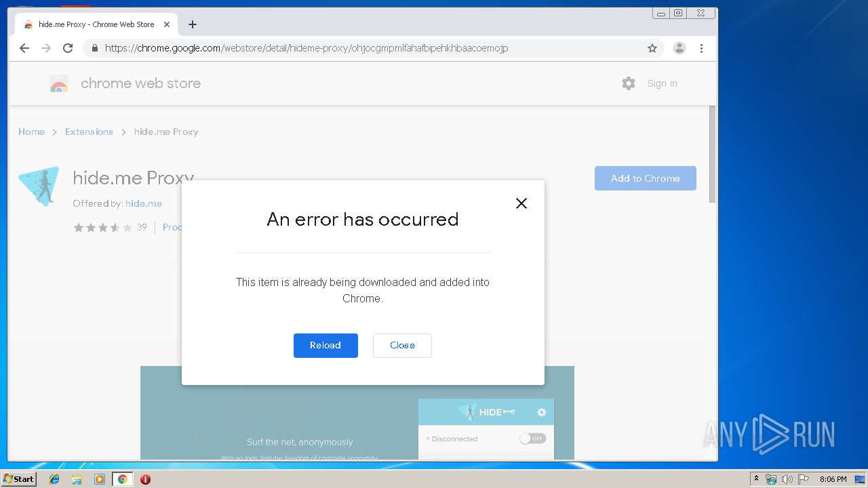The width and height of the screenshot is (868, 488).
Task: Show hidden system tray icons
Action: [756, 479]
